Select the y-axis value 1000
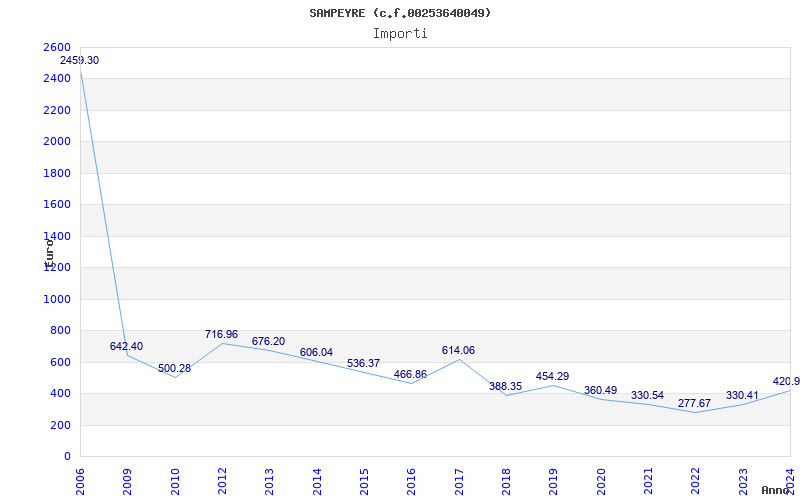Image resolution: width=800 pixels, height=500 pixels. click(x=57, y=299)
